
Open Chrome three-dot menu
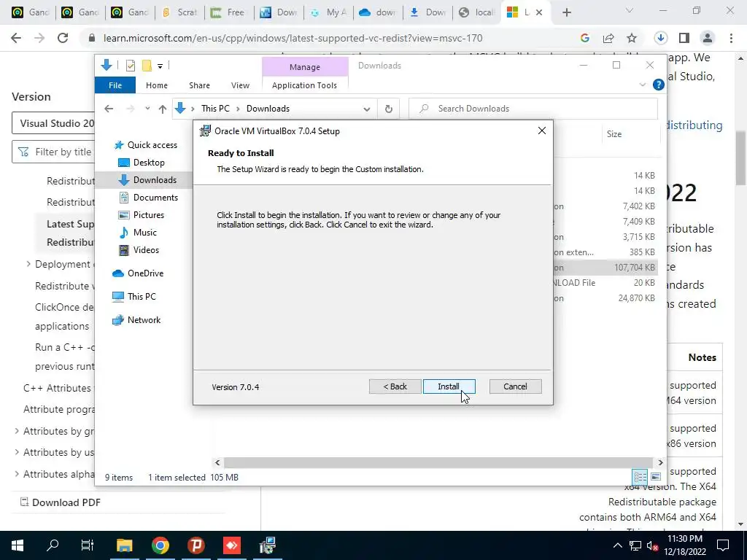point(731,38)
